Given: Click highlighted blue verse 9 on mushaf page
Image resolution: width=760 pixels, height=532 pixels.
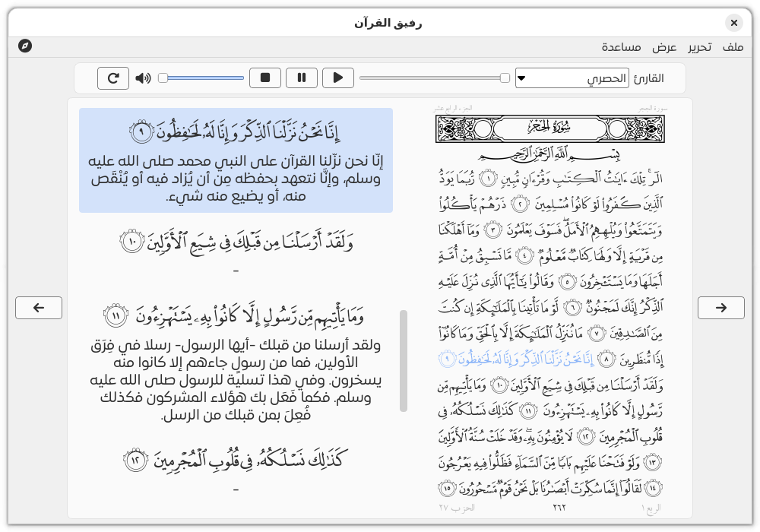Looking at the screenshot, I should coord(516,359).
